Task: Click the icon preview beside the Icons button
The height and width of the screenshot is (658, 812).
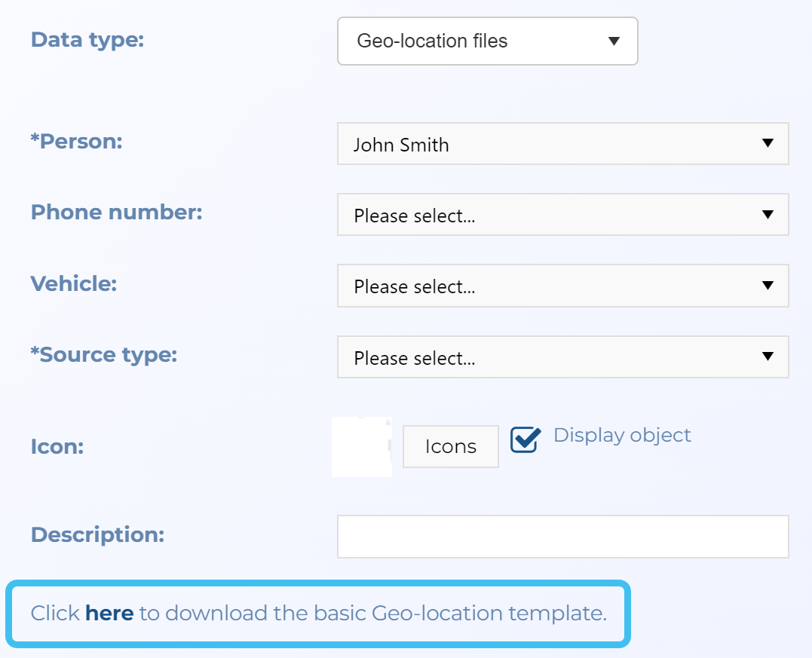Action: tap(361, 447)
